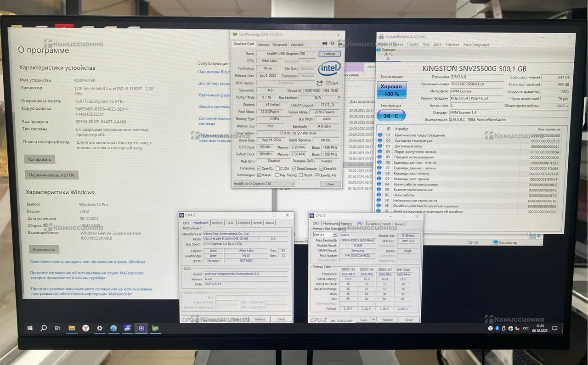Click the Lookup button in GPU-Z
Viewport: 588px width, 365px height.
coord(329,54)
